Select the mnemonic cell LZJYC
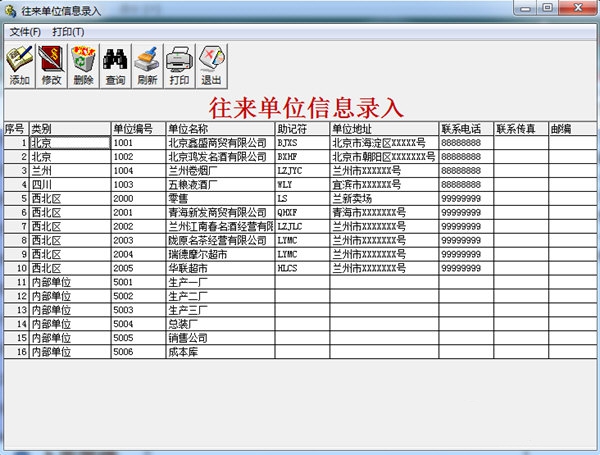This screenshot has width=600, height=455. 302,171
